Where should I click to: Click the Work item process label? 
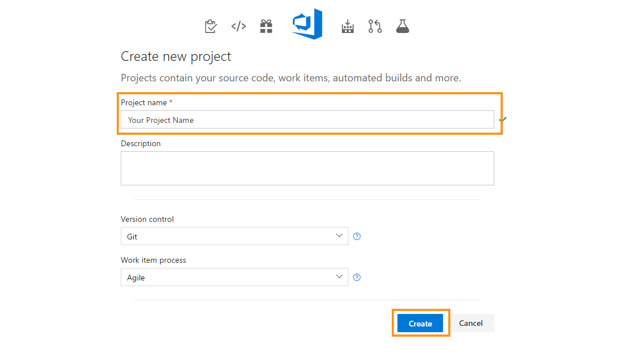pyautogui.click(x=153, y=260)
